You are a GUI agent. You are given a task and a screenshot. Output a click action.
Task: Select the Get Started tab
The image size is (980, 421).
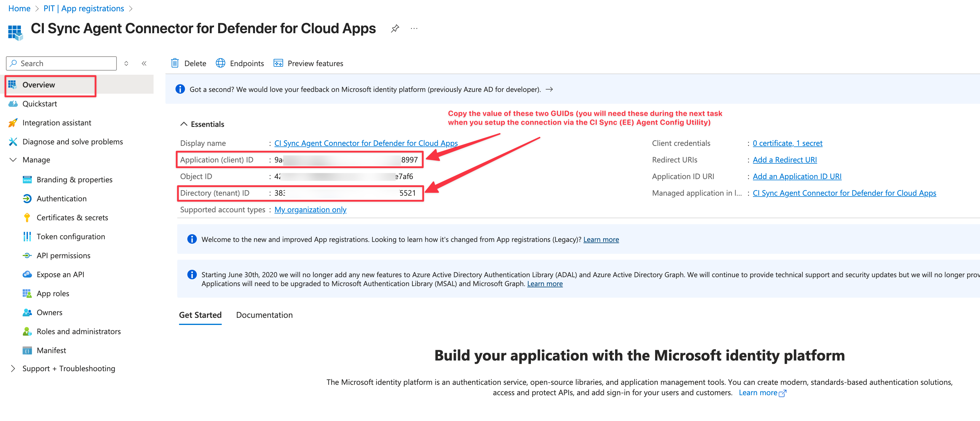click(200, 315)
